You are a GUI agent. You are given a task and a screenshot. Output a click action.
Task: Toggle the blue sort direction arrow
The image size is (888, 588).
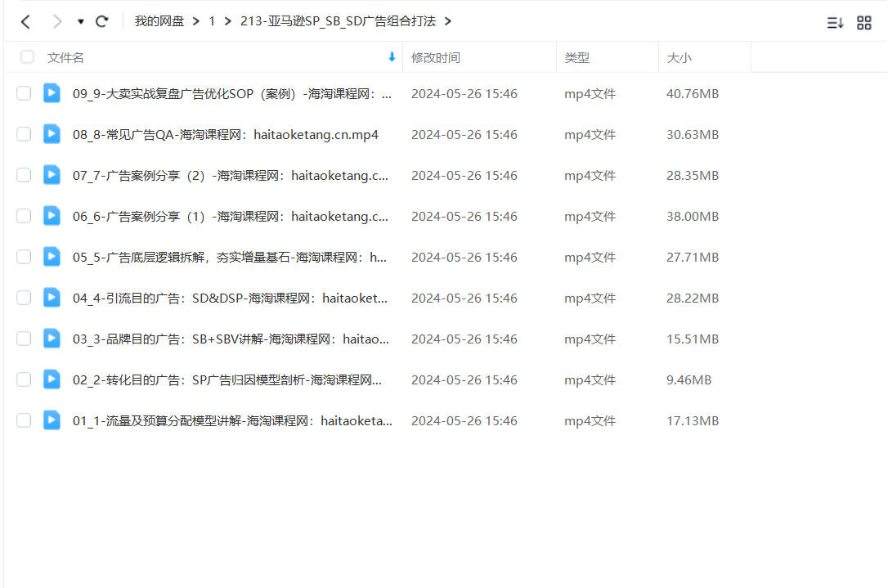pos(392,57)
